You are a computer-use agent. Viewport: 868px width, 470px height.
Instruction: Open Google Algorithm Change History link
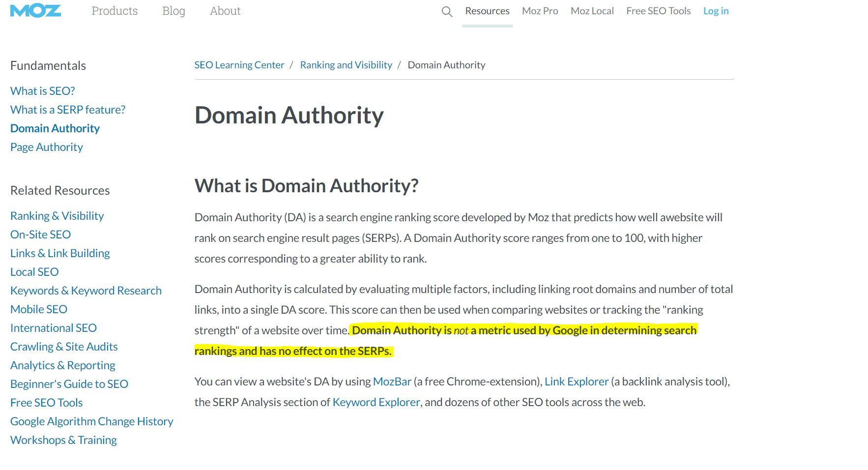(x=92, y=421)
